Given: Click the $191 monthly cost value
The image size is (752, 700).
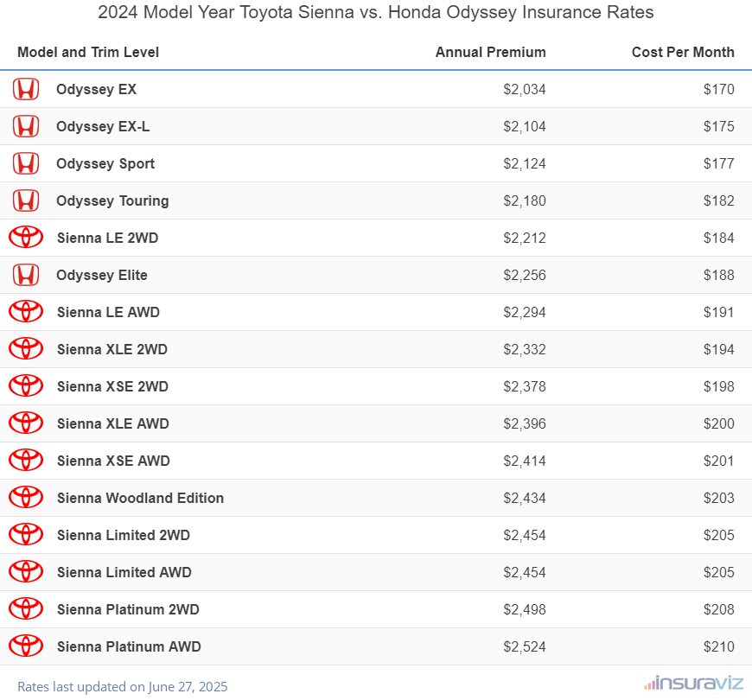Looking at the screenshot, I should point(719,313).
